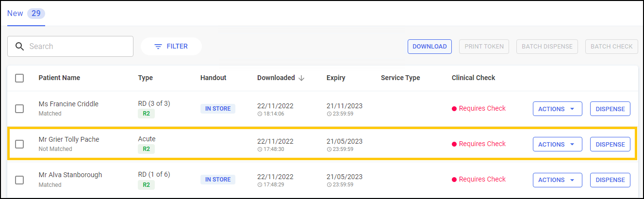
Task: Open the ACTIONS dropdown for Francine Criddle
Action: pos(557,109)
